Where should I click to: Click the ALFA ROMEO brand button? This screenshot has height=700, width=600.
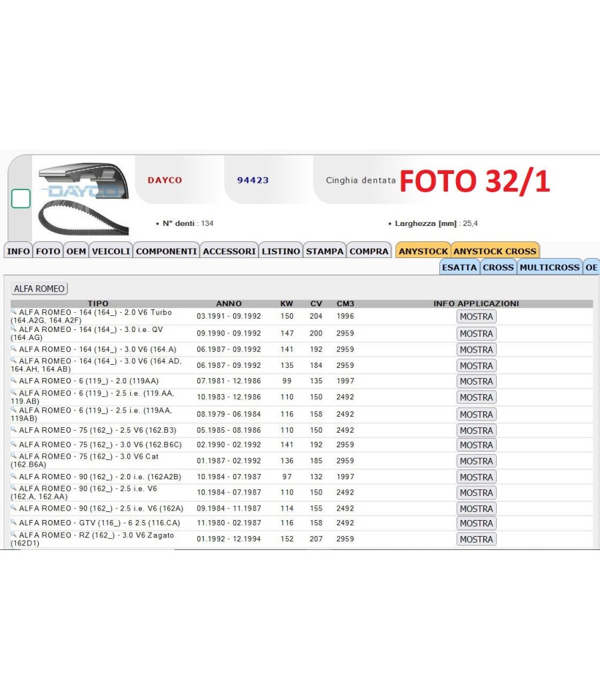[39, 289]
